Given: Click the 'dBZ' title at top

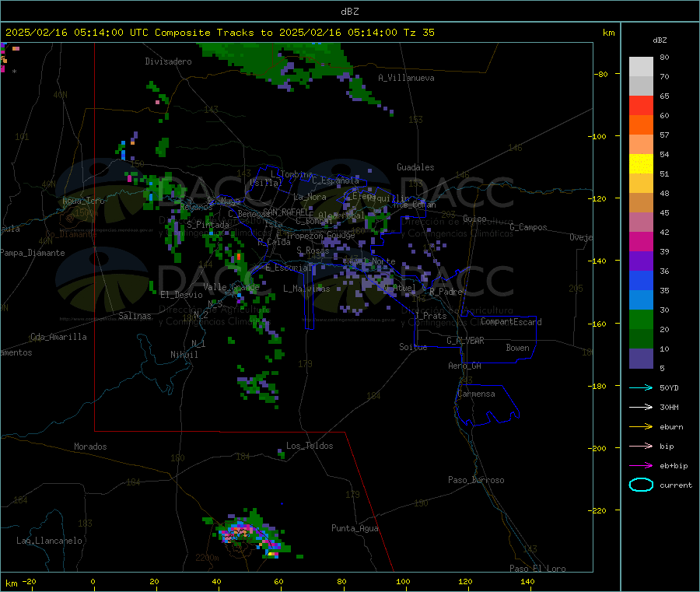Looking at the screenshot, I should [349, 12].
